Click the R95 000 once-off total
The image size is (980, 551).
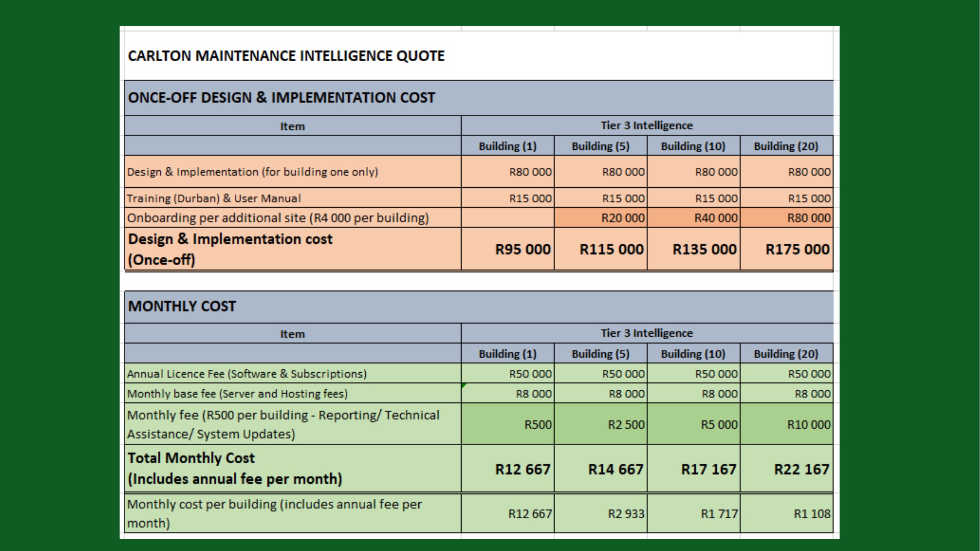(523, 249)
